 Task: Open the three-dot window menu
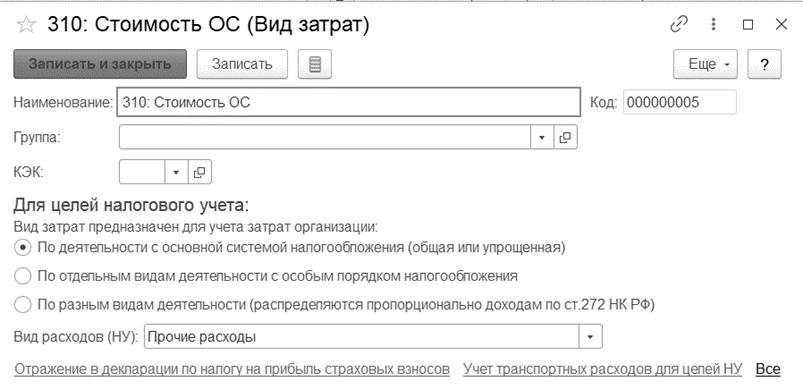point(713,25)
